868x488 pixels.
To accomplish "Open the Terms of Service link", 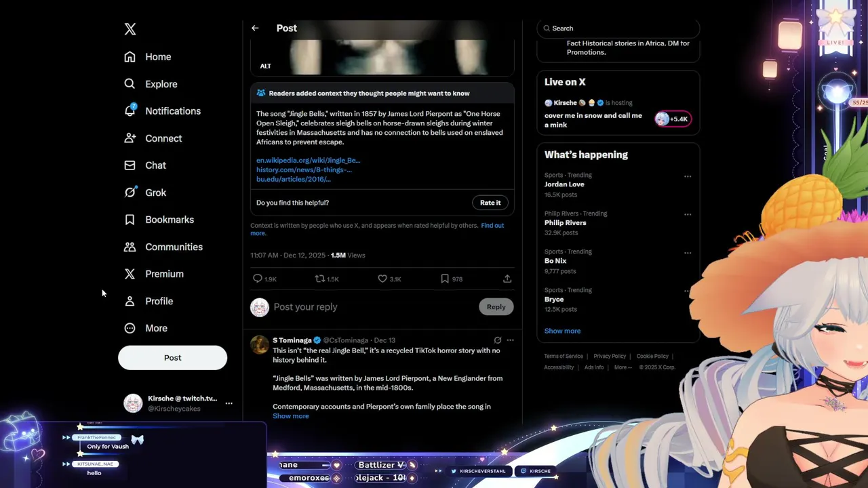I will (x=563, y=356).
